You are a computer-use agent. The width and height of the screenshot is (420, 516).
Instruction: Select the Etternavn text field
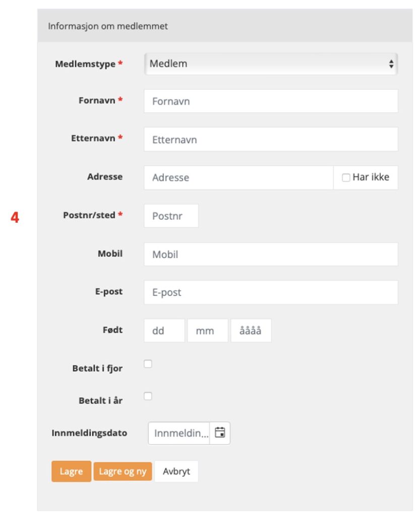(271, 139)
